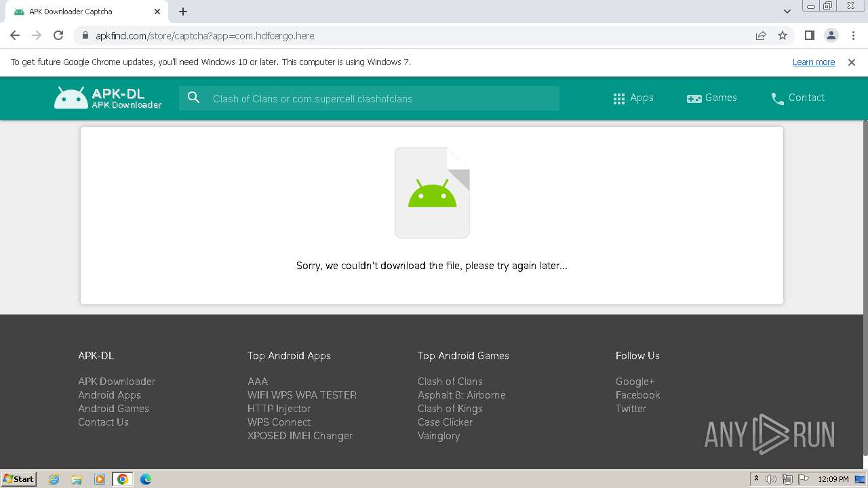Image resolution: width=868 pixels, height=488 pixels.
Task: Select the APK Downloader Captcha tab
Action: [x=88, y=12]
